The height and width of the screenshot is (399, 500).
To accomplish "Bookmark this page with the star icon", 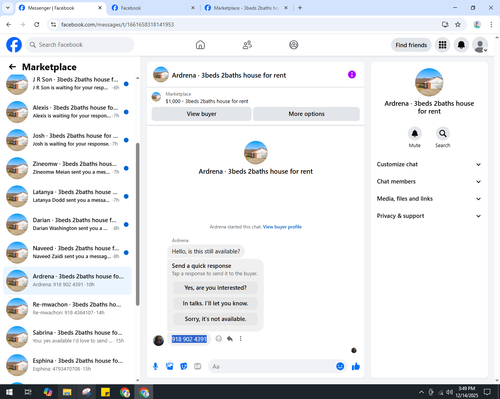I will pyautogui.click(x=458, y=24).
